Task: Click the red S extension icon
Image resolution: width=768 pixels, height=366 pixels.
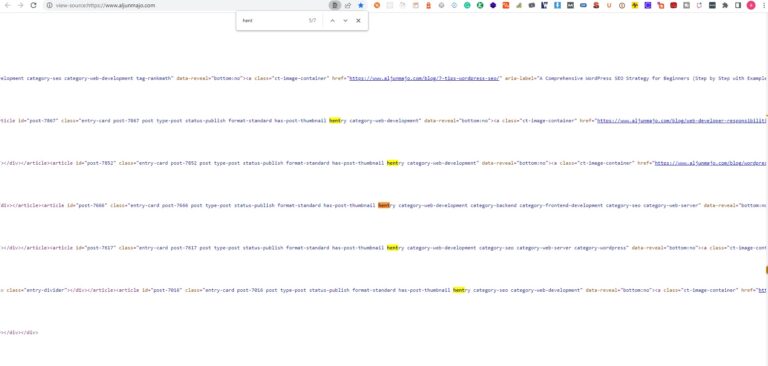Action: [x=596, y=5]
